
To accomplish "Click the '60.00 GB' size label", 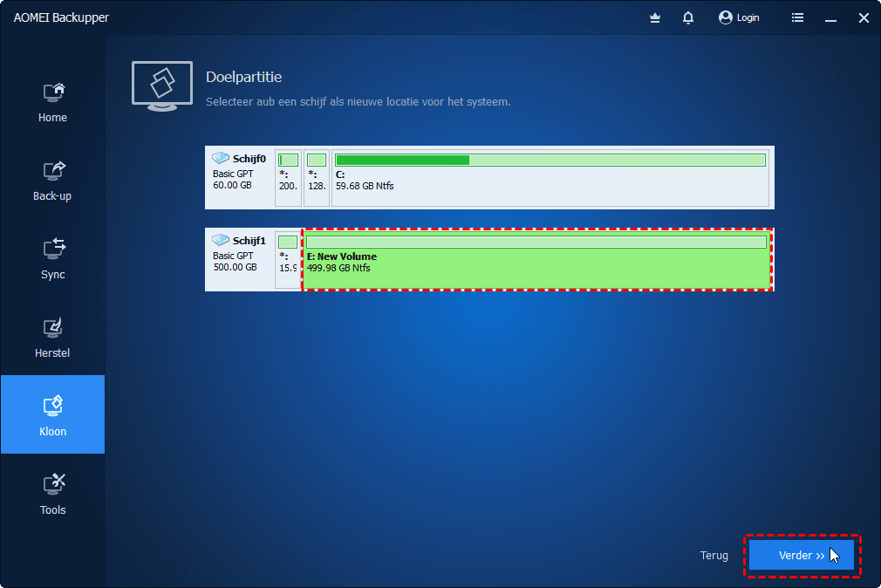I will pyautogui.click(x=232, y=186).
